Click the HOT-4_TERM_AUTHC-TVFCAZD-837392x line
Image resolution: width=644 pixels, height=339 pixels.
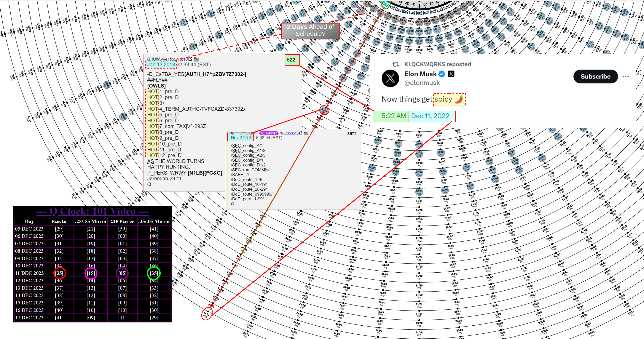click(196, 109)
